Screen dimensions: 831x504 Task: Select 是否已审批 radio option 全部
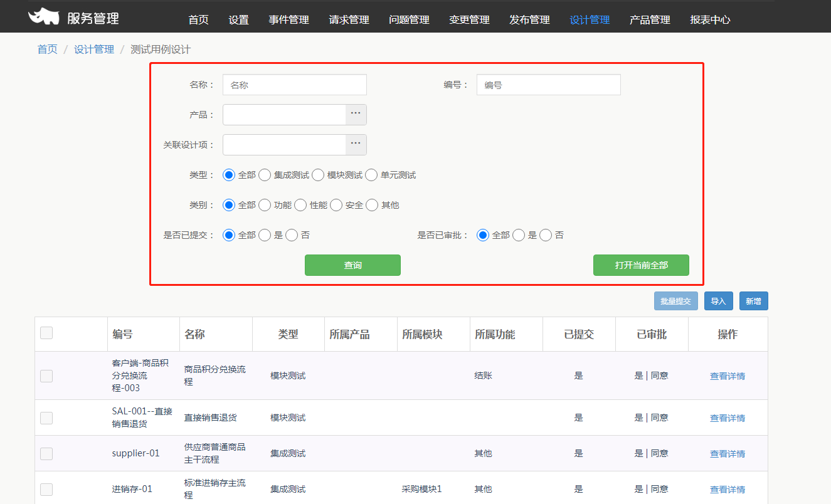[483, 235]
